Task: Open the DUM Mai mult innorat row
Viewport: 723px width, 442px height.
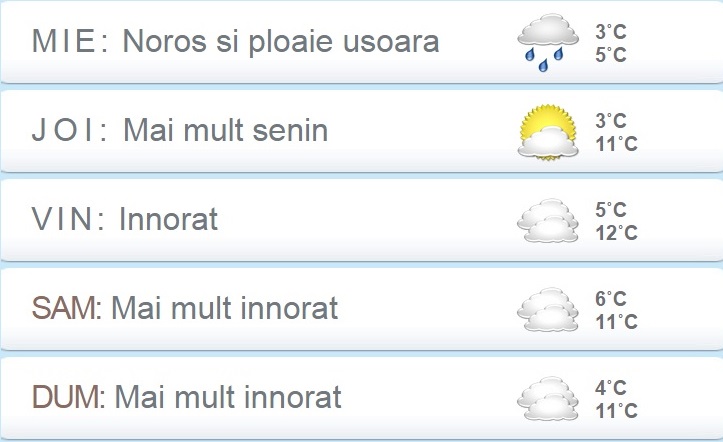Action: point(362,398)
